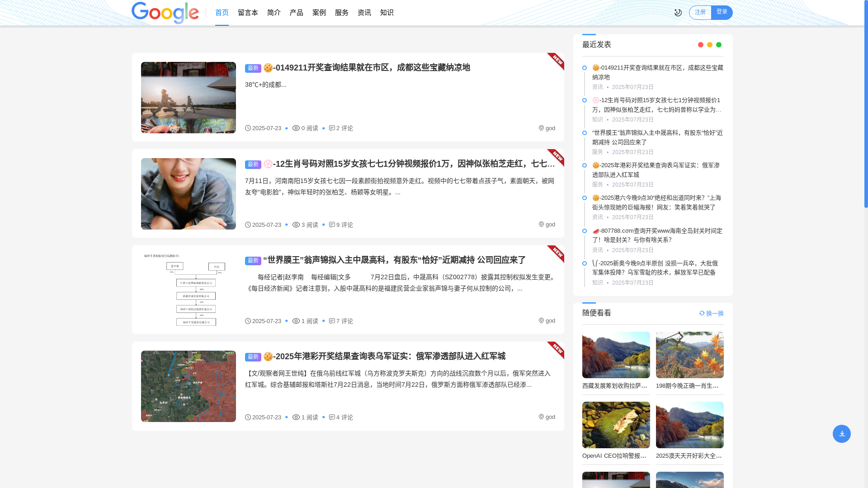Open OpenAI CEO拉响警报 thumbnail
868x488 pixels.
tap(616, 425)
